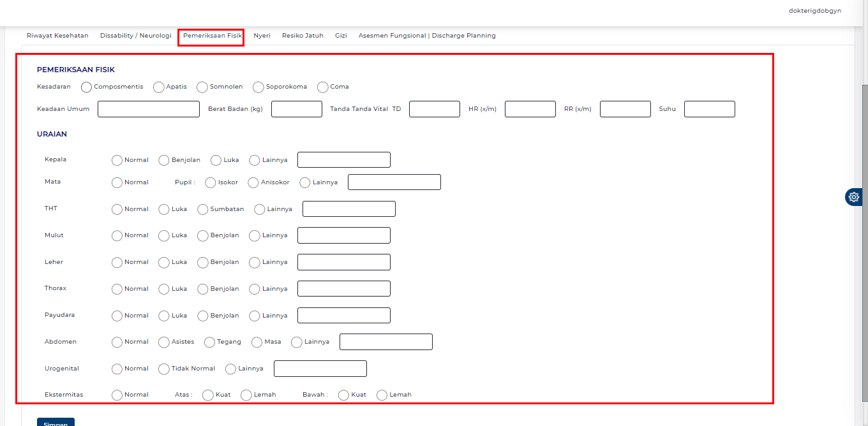Select Somnolen consciousness option
Screen dimensions: 868x426
pyautogui.click(x=202, y=87)
